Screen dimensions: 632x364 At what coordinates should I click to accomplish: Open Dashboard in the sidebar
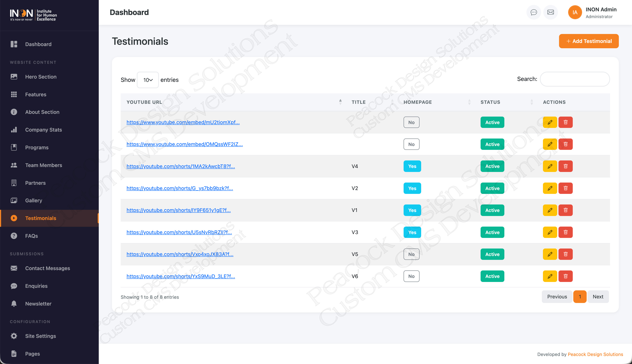49,44
